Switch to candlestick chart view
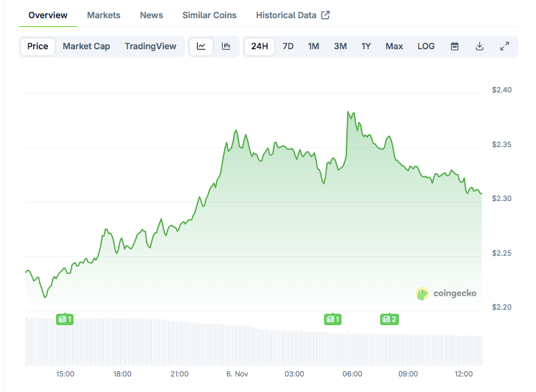Image resolution: width=536 pixels, height=392 pixels. click(226, 47)
